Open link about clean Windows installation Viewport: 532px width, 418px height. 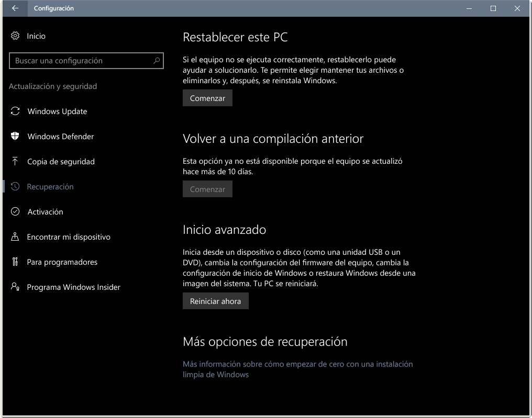297,369
